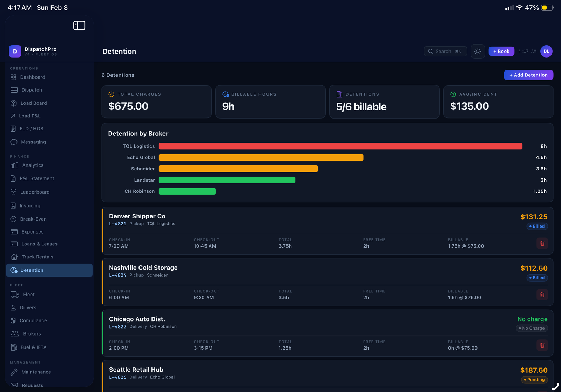Click the Search field
The height and width of the screenshot is (392, 561).
[x=445, y=51]
